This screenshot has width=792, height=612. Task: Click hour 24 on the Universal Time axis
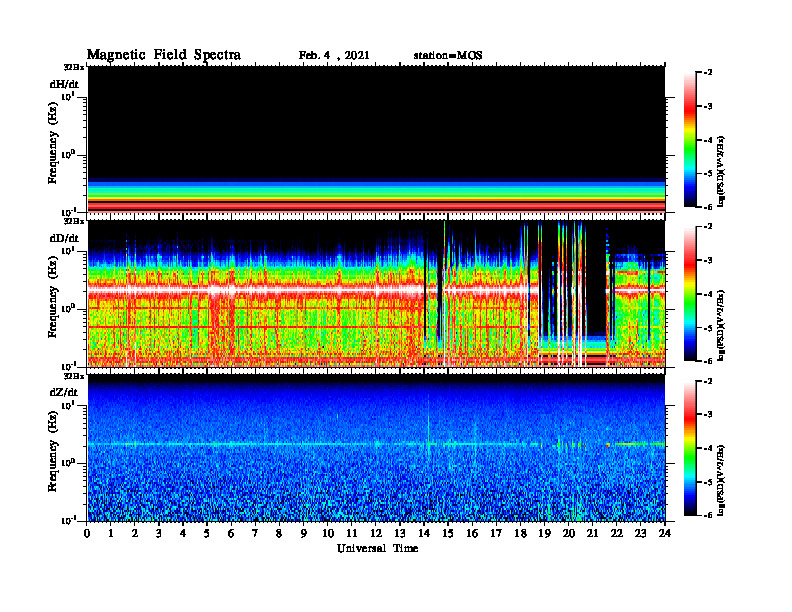click(665, 534)
